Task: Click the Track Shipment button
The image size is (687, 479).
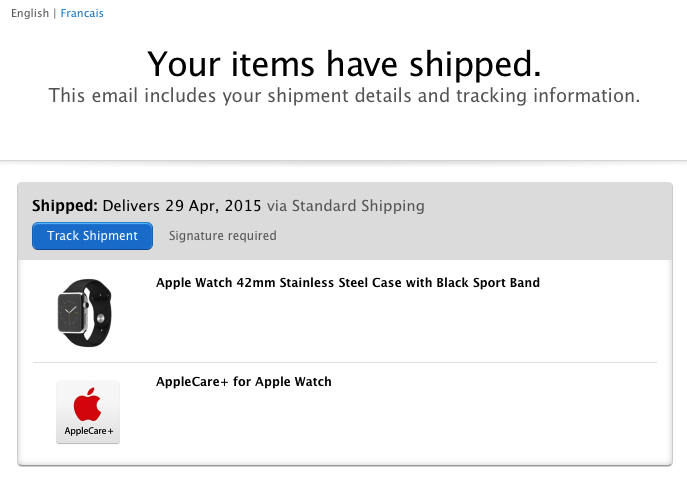Action: [x=92, y=236]
